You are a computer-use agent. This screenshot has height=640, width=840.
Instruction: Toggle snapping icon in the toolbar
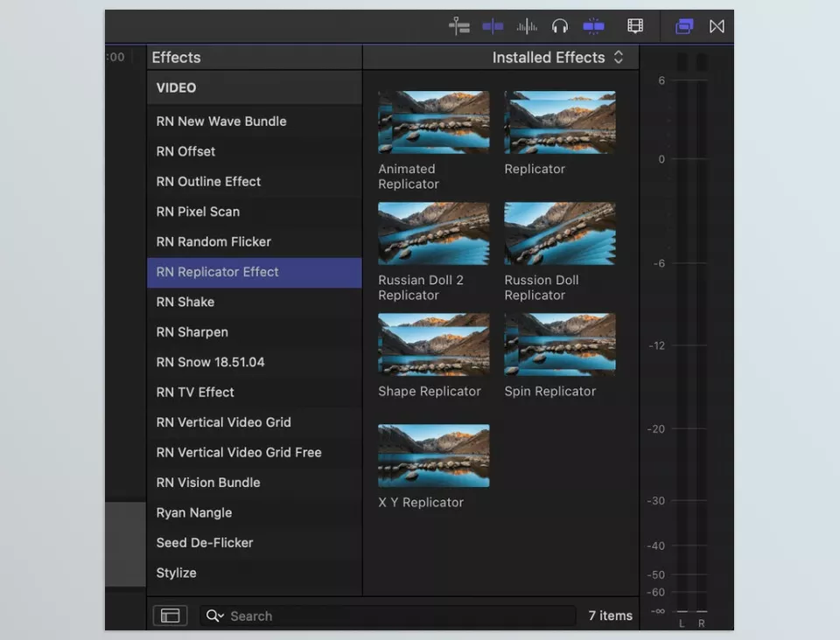click(x=593, y=25)
